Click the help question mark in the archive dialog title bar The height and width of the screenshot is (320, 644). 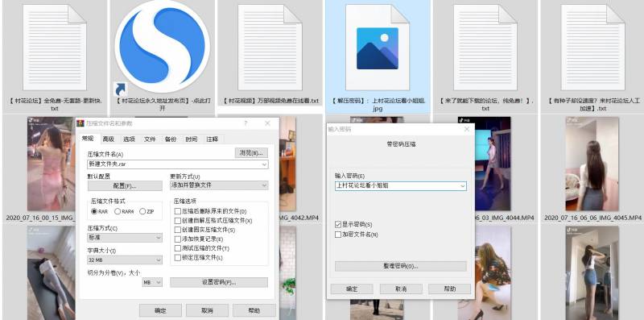[x=246, y=123]
